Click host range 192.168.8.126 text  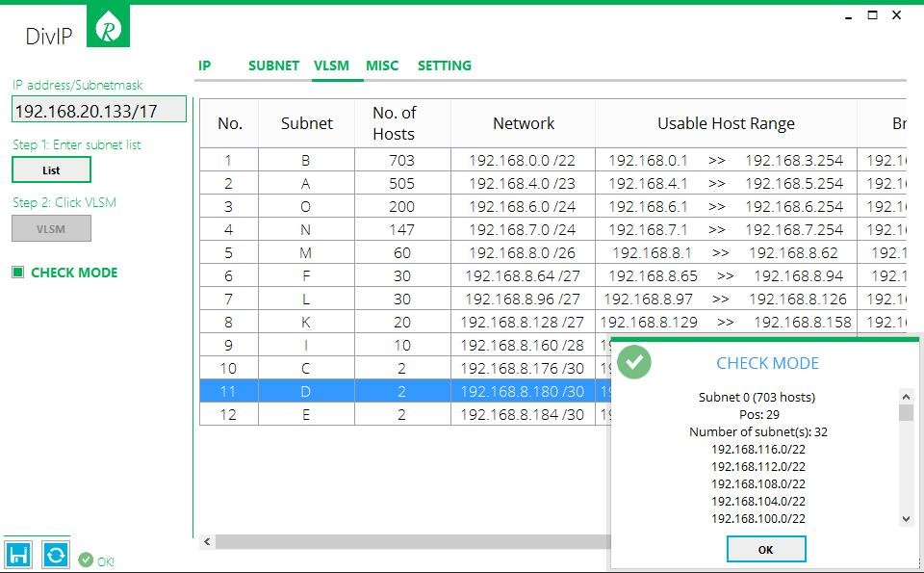pos(798,299)
